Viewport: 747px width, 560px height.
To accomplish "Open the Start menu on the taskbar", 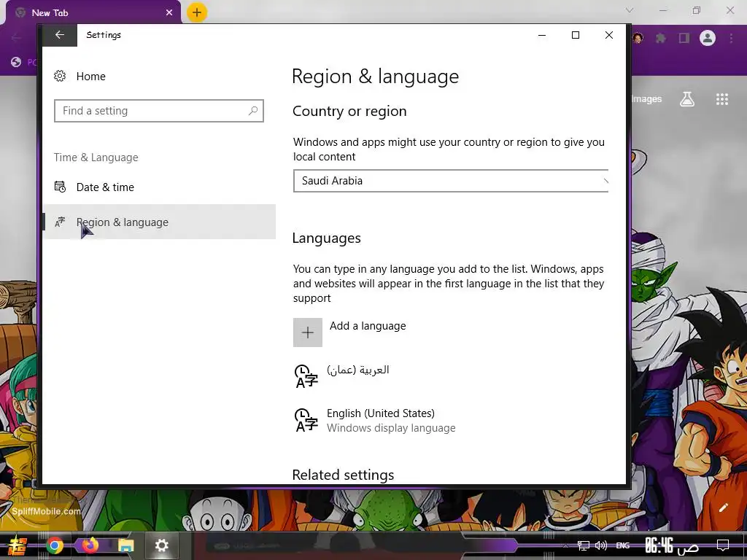I will pos(17,545).
